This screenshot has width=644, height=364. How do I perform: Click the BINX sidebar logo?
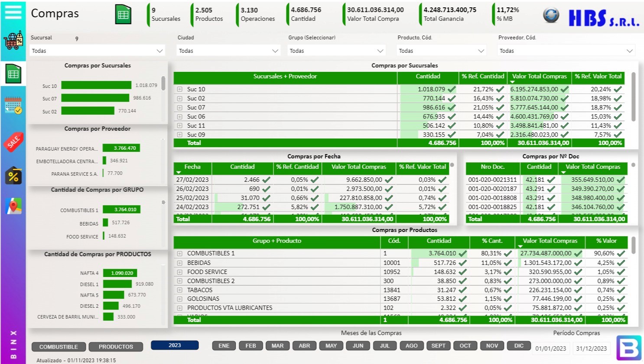point(13,345)
